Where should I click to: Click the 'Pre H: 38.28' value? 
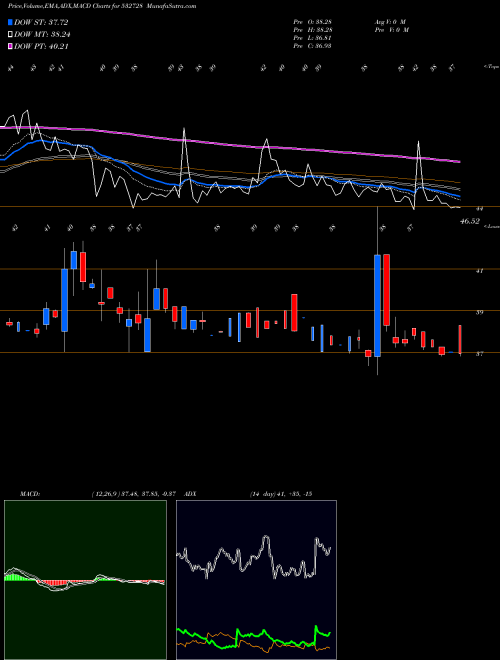tap(312, 30)
